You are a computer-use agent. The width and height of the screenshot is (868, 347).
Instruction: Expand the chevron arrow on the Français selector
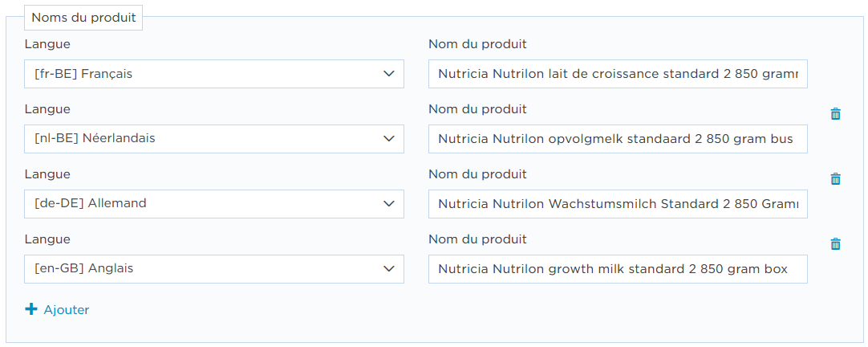click(x=388, y=74)
